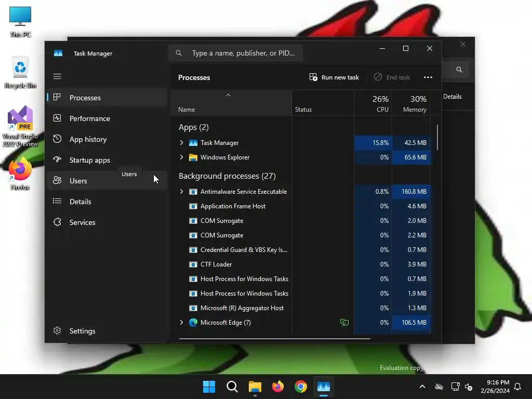
Task: Click the Users sidebar icon
Action: pyautogui.click(x=57, y=180)
